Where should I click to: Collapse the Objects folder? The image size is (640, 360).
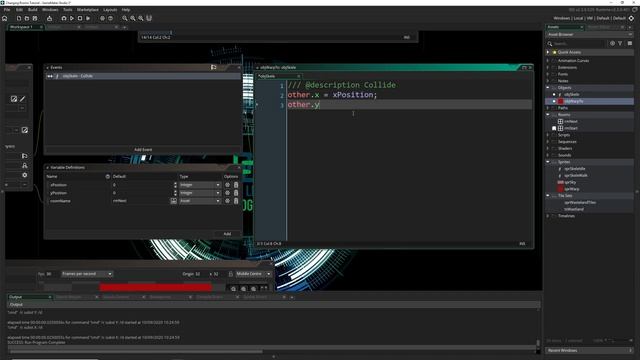548,88
